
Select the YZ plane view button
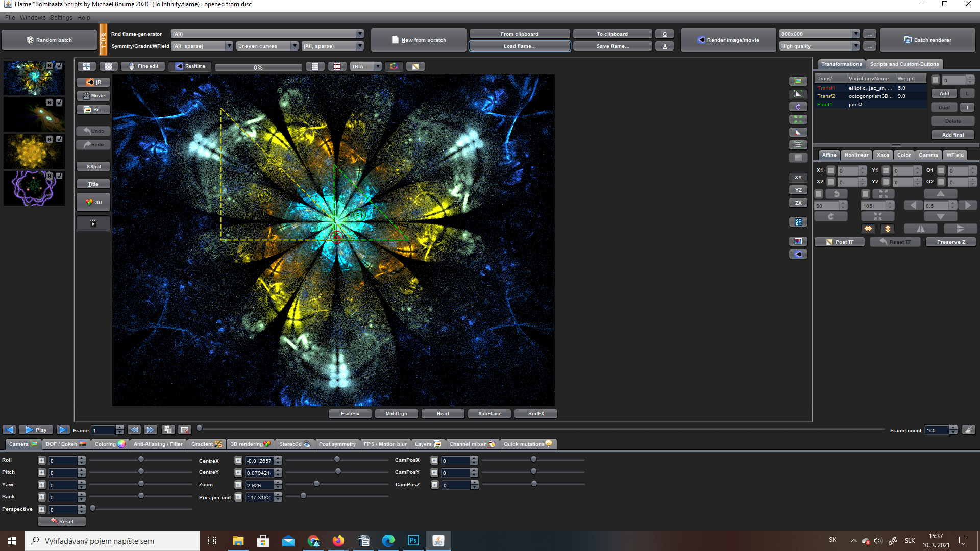pyautogui.click(x=798, y=190)
